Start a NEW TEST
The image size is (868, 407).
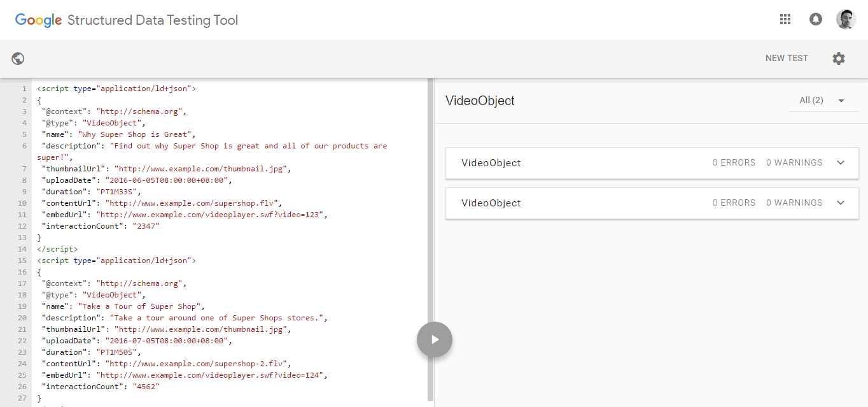tap(787, 58)
